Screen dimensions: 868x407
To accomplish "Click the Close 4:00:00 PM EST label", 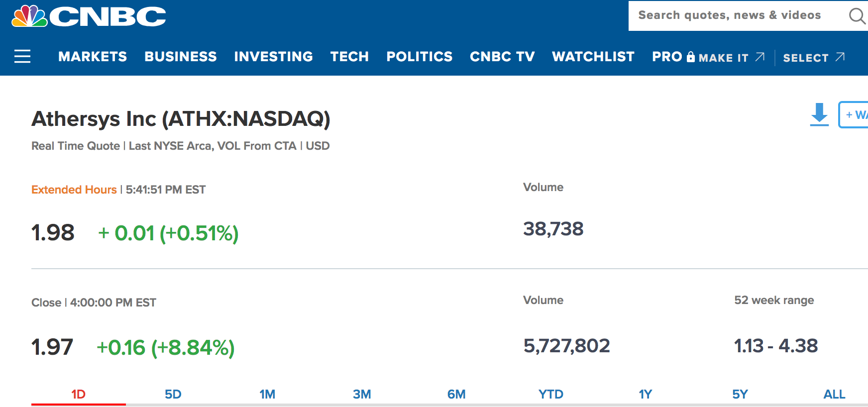I will click(94, 303).
